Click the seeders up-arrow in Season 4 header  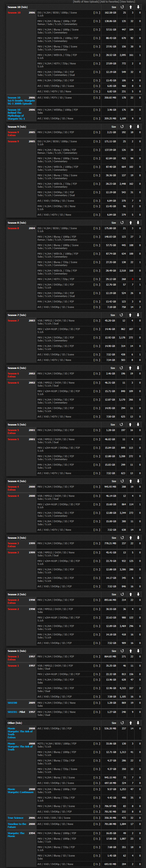pyautogui.click(x=131, y=481)
